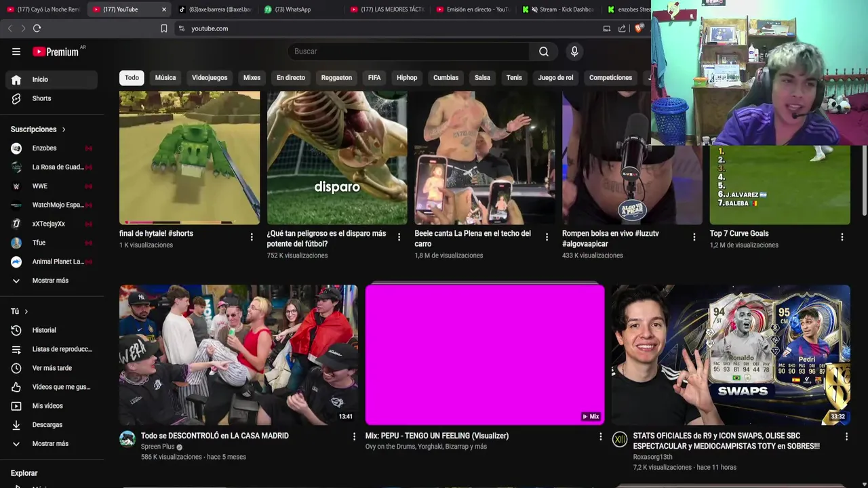Select the Reggaeton filter chip

[x=336, y=78]
